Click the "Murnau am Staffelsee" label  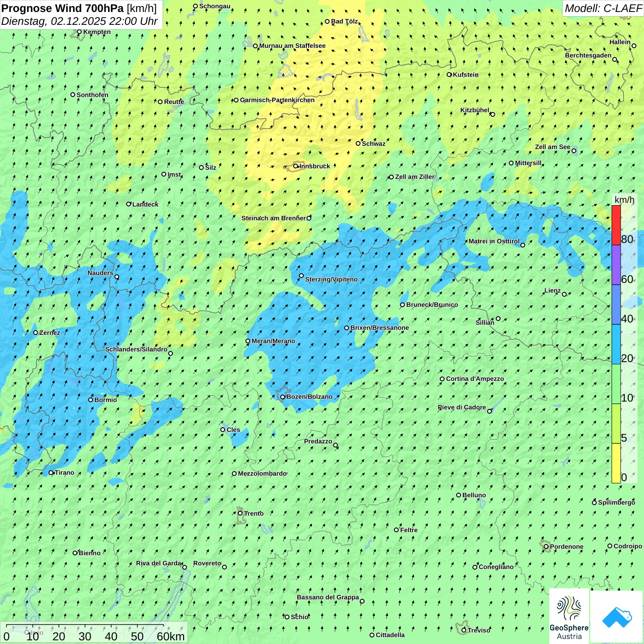(x=293, y=46)
